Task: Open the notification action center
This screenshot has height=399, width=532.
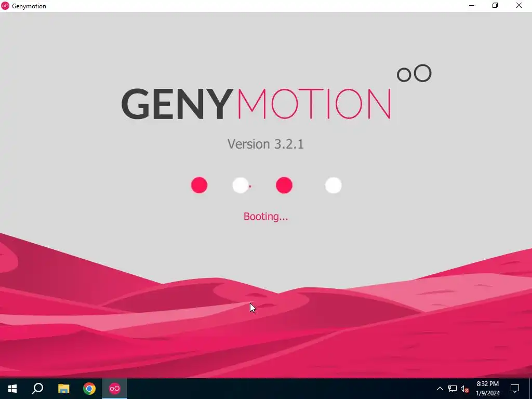Action: coord(515,389)
